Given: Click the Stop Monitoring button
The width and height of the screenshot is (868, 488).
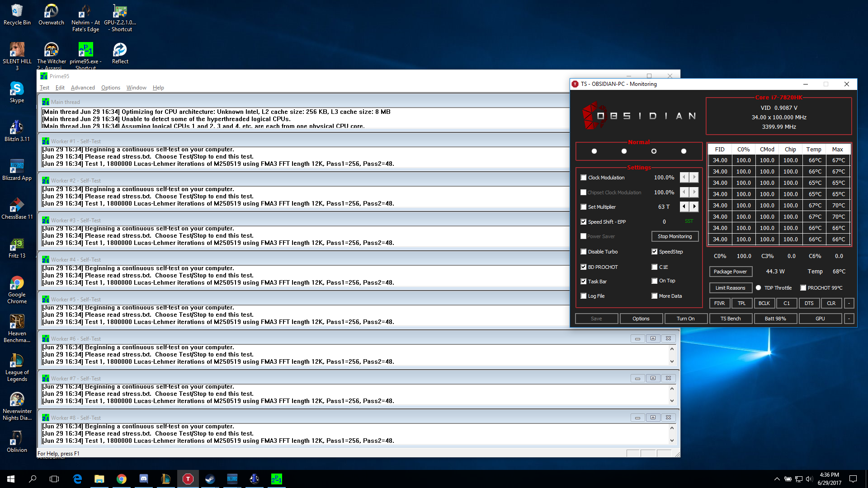Looking at the screenshot, I should tap(675, 236).
